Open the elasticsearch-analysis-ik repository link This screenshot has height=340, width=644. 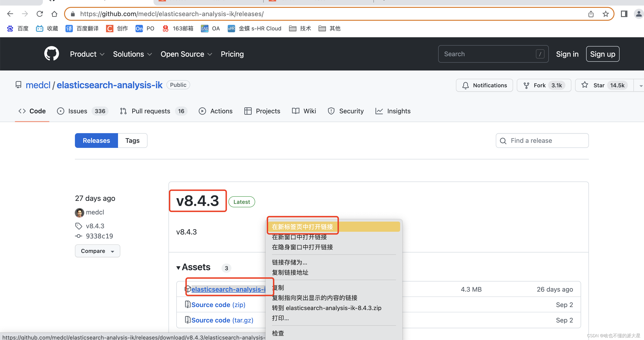(109, 85)
